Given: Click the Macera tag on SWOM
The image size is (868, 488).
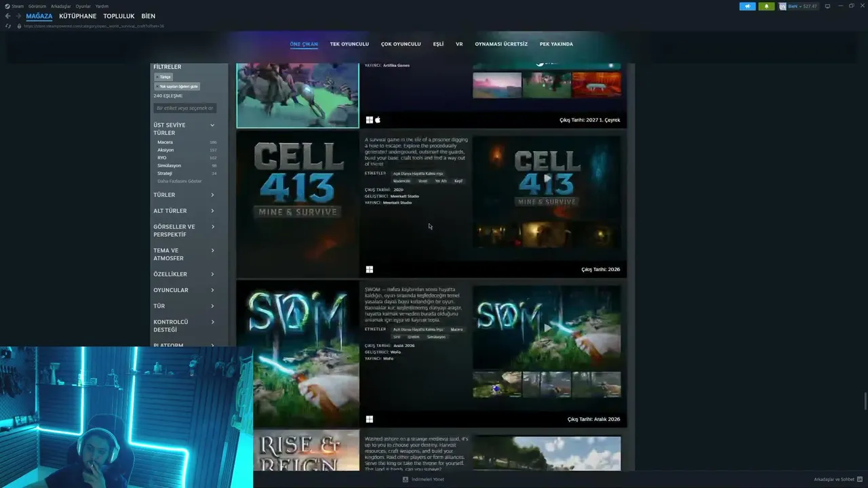Looking at the screenshot, I should point(456,329).
